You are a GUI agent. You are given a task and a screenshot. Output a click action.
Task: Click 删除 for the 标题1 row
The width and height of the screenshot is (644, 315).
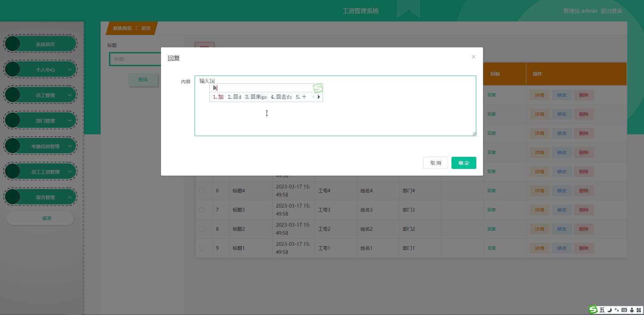pos(584,248)
